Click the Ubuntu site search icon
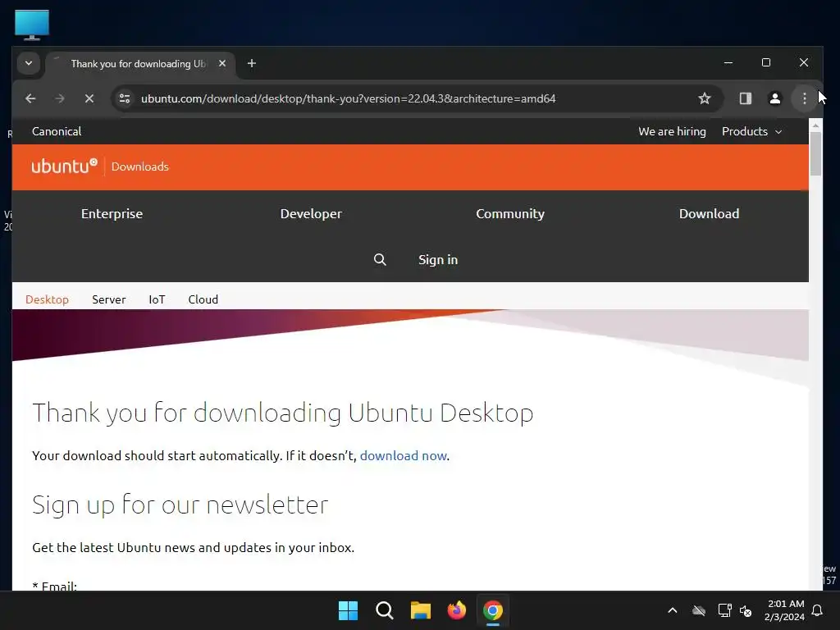The image size is (840, 630). 380,260
